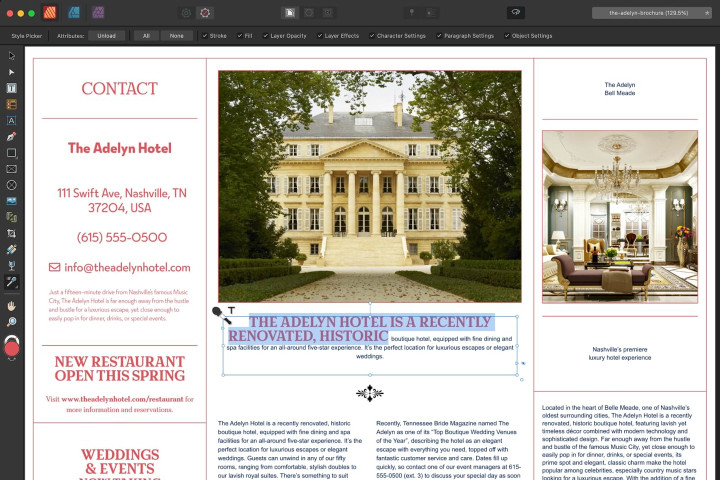Select the Pen tool
Viewport: 720px width, 480px height.
pyautogui.click(x=11, y=136)
